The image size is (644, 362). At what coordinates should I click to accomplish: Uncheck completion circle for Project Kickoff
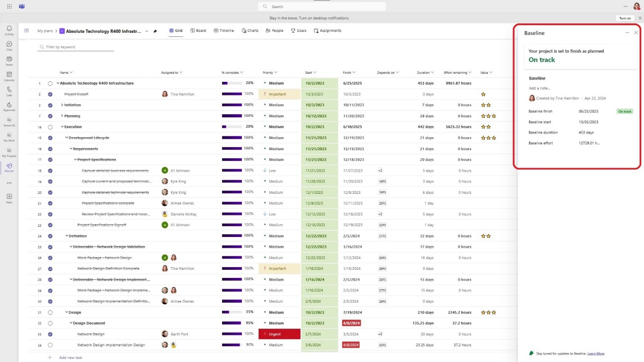[x=50, y=94]
